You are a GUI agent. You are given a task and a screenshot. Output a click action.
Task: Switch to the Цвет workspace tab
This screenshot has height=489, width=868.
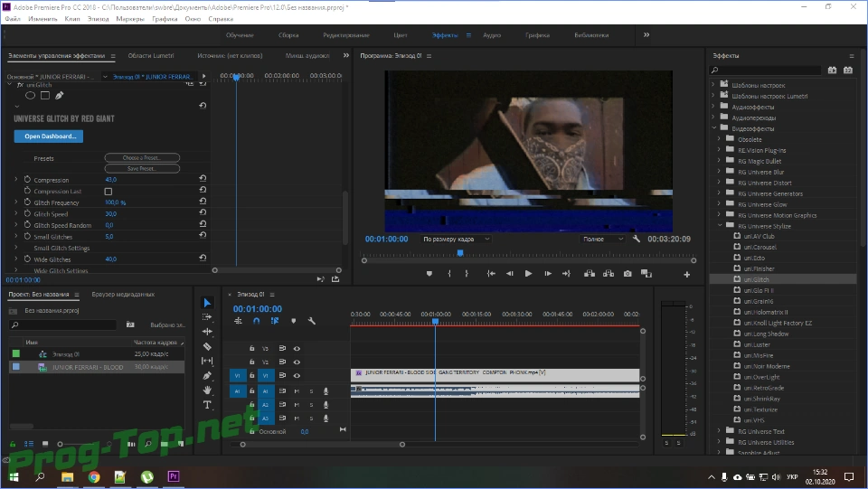pyautogui.click(x=401, y=35)
